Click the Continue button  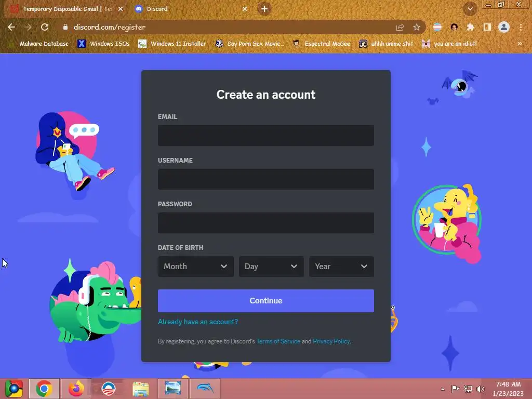266,301
